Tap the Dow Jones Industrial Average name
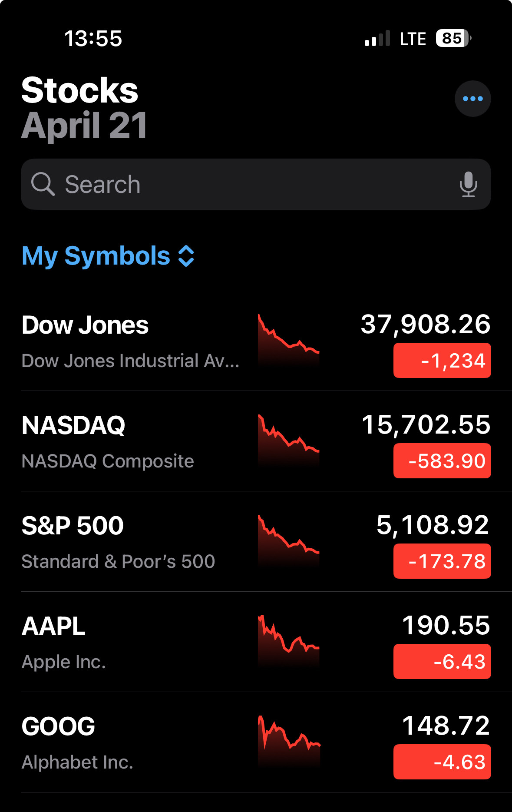 (x=130, y=361)
